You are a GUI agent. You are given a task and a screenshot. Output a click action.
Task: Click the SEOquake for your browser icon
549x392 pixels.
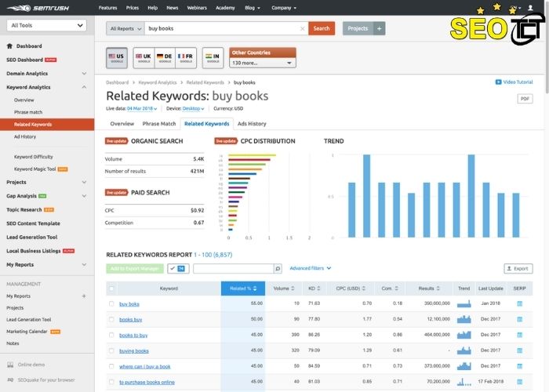click(10, 379)
